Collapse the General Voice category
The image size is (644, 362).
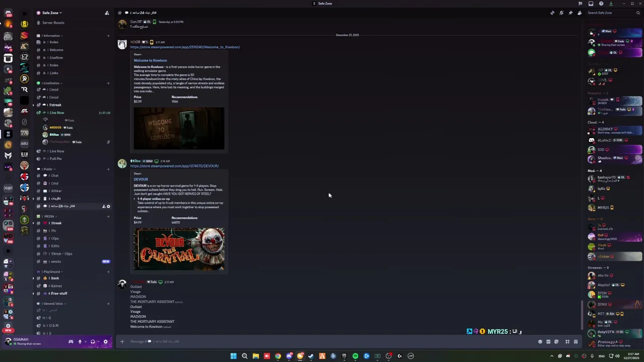point(52,304)
